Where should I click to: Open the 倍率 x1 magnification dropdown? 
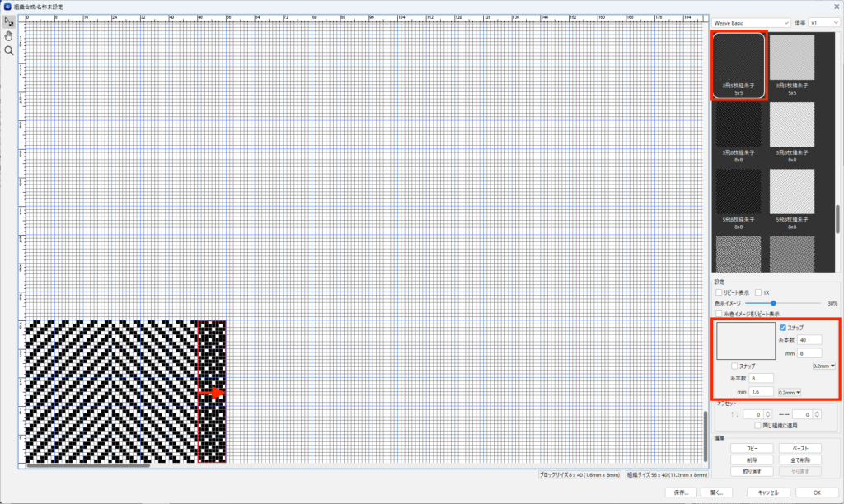823,23
